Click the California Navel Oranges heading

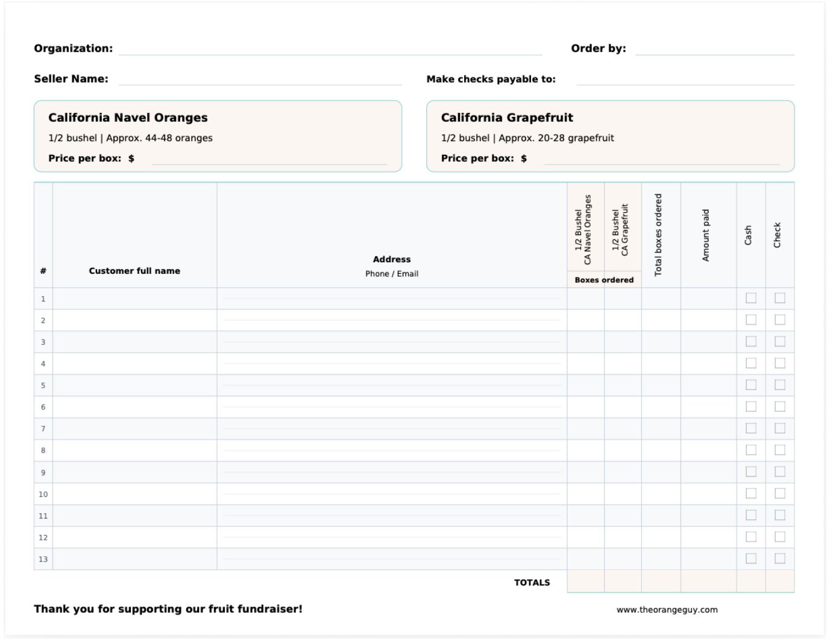[x=128, y=118]
